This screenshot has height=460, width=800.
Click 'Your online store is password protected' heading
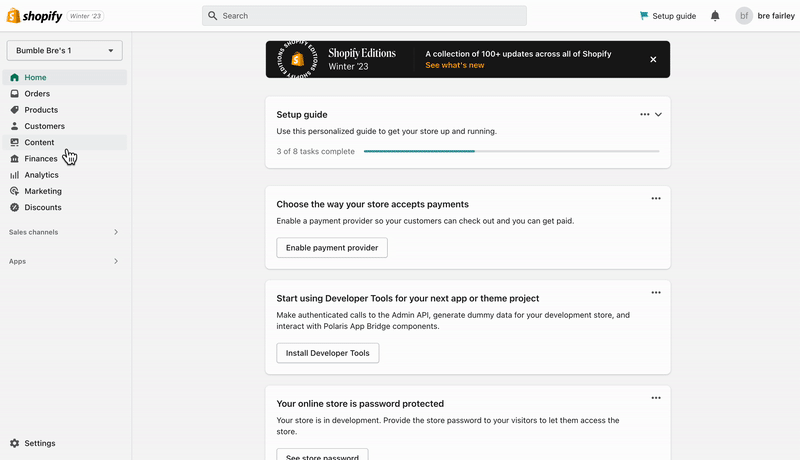tap(360, 404)
